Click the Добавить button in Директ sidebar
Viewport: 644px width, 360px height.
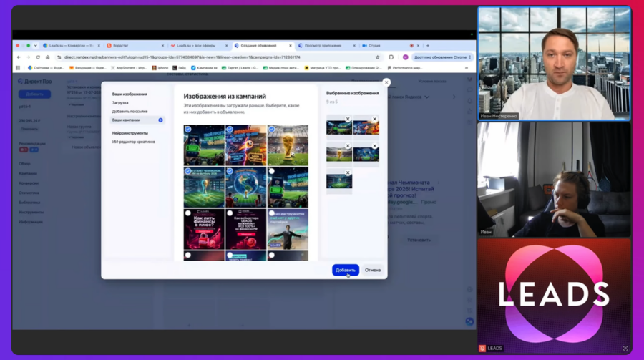(x=34, y=94)
